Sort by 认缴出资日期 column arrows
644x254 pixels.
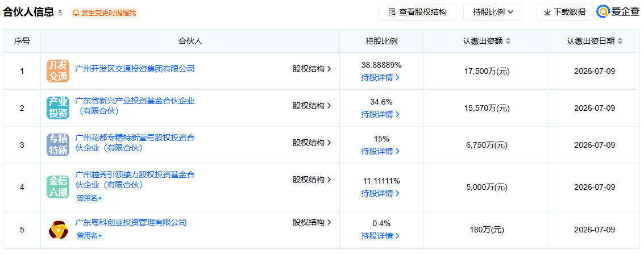tap(620, 41)
